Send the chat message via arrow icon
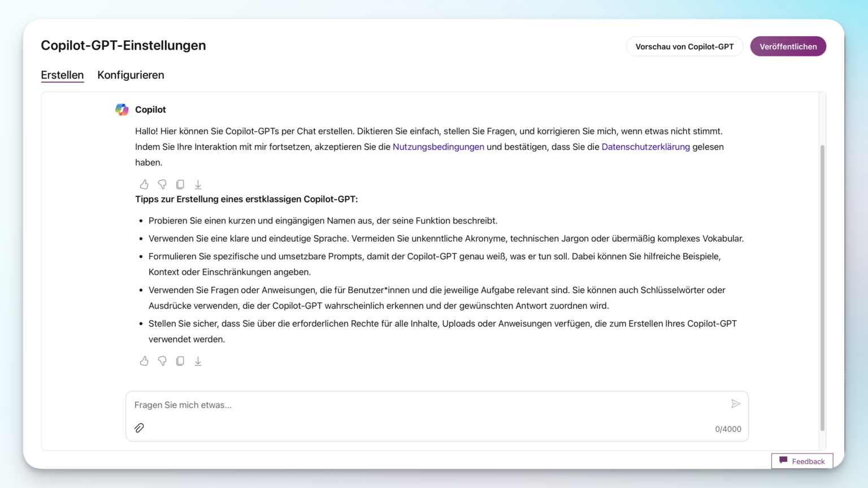The height and width of the screenshot is (488, 868). pyautogui.click(x=736, y=404)
